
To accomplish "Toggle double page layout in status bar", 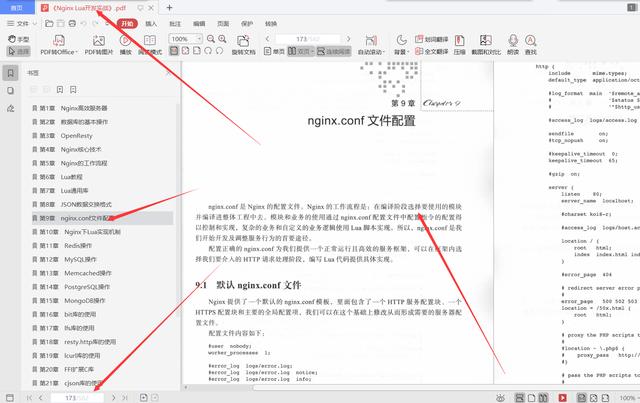I will [543, 398].
